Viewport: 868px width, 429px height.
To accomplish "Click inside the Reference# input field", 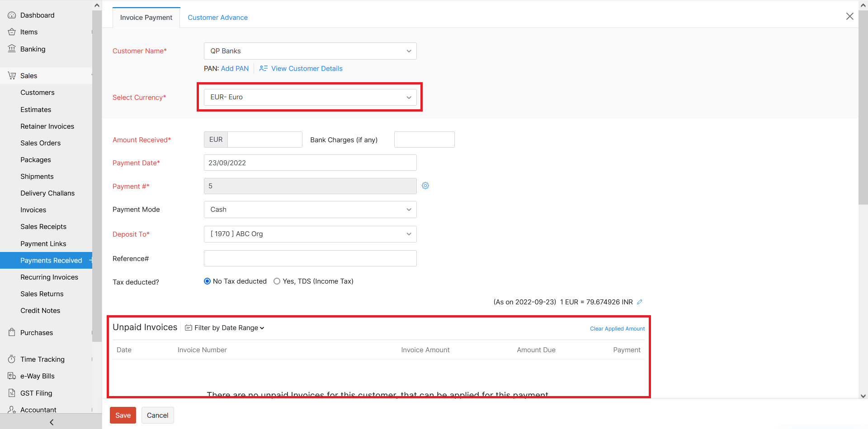I will [310, 258].
